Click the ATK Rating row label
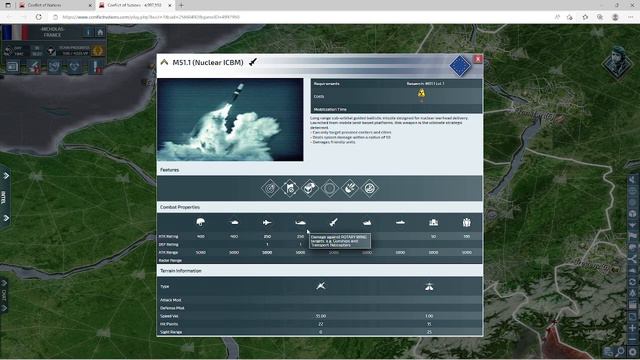Image resolution: width=640 pixels, height=360 pixels. click(x=169, y=236)
